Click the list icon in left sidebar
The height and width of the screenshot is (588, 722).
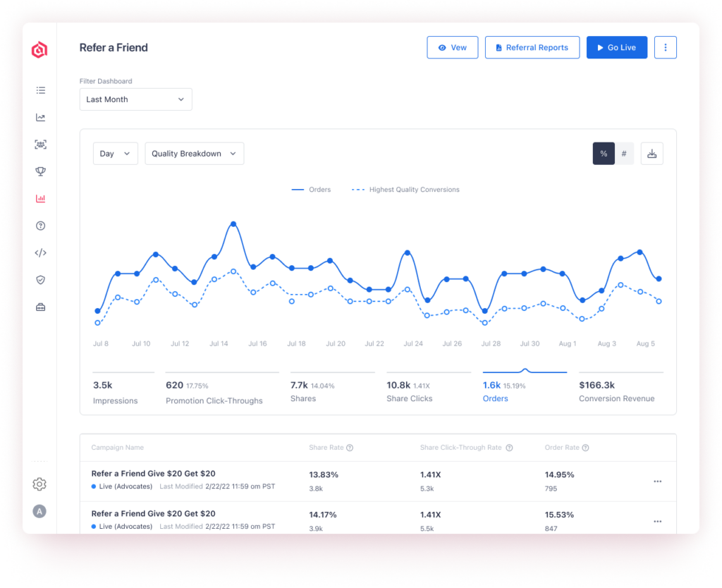pos(40,90)
